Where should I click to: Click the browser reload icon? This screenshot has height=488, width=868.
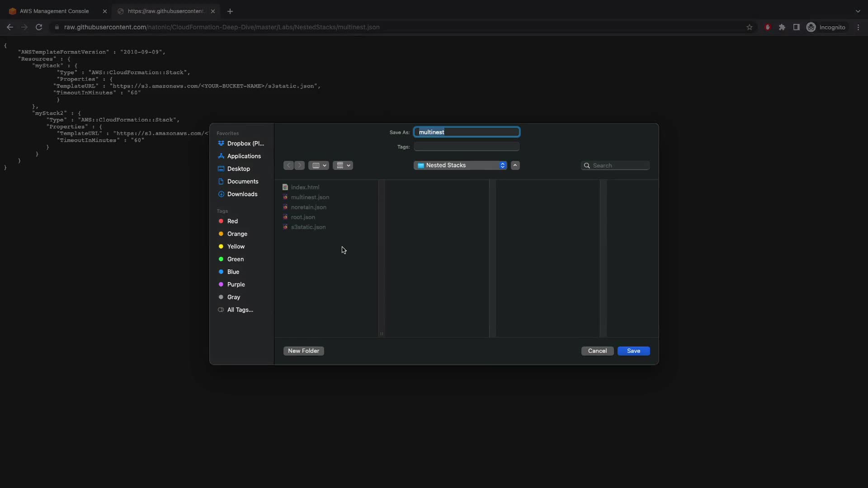(39, 27)
